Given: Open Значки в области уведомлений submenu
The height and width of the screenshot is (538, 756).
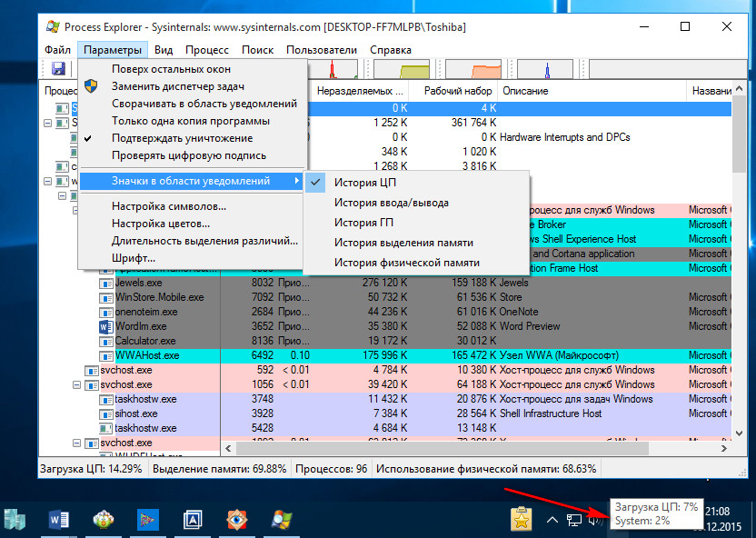Looking at the screenshot, I should click(x=193, y=181).
